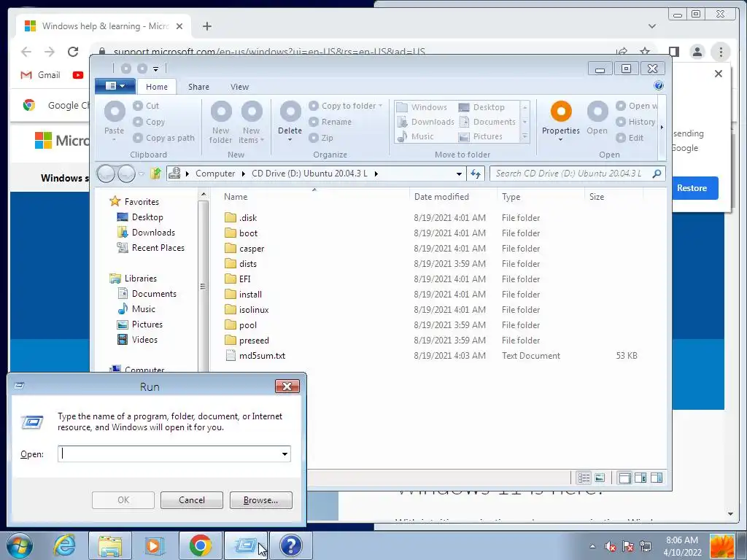Move to Pictures folder shortcut
The height and width of the screenshot is (560, 747).
pyautogui.click(x=480, y=136)
